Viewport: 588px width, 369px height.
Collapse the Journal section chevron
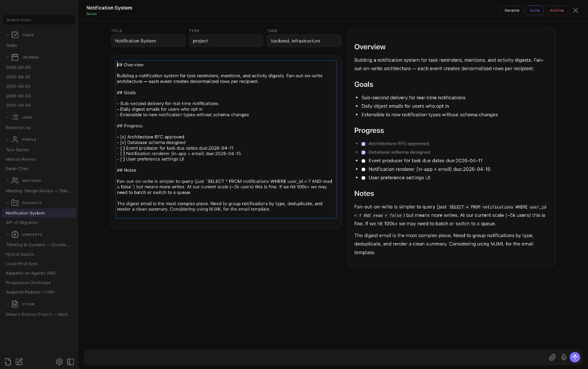pos(8,57)
